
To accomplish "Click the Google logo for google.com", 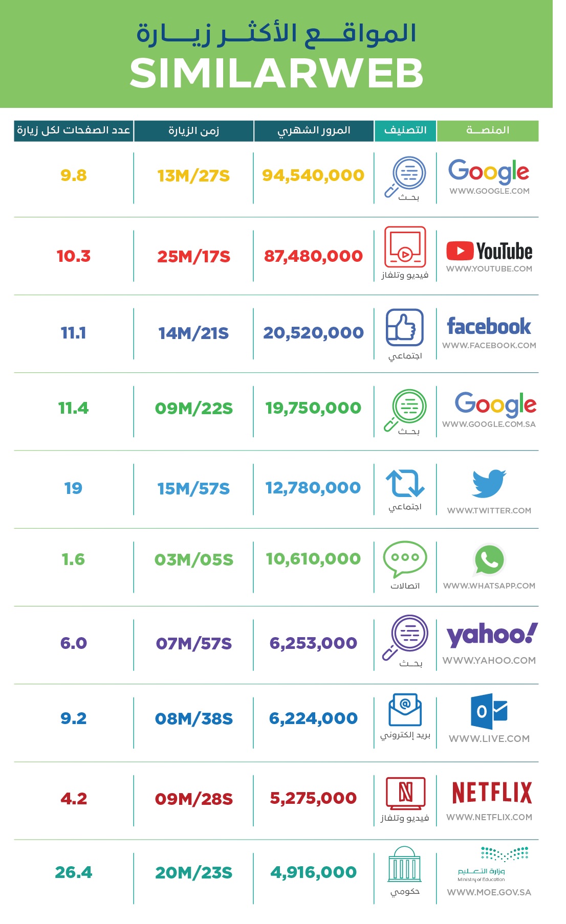I will [x=489, y=171].
